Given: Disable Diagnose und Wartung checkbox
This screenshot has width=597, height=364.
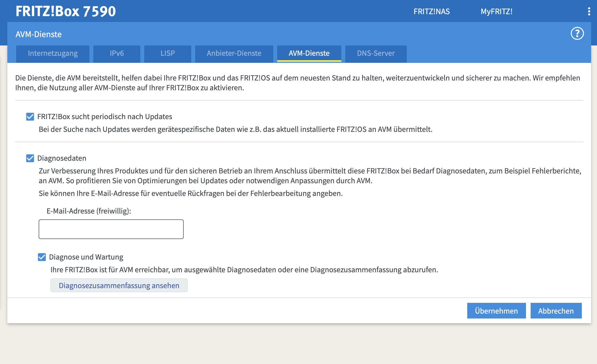Looking at the screenshot, I should point(42,257).
